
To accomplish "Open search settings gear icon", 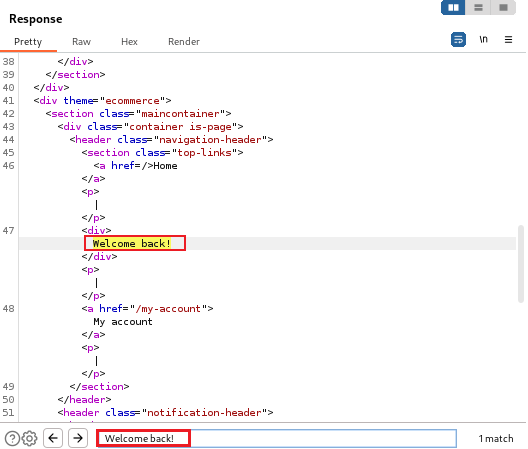I will 30,439.
